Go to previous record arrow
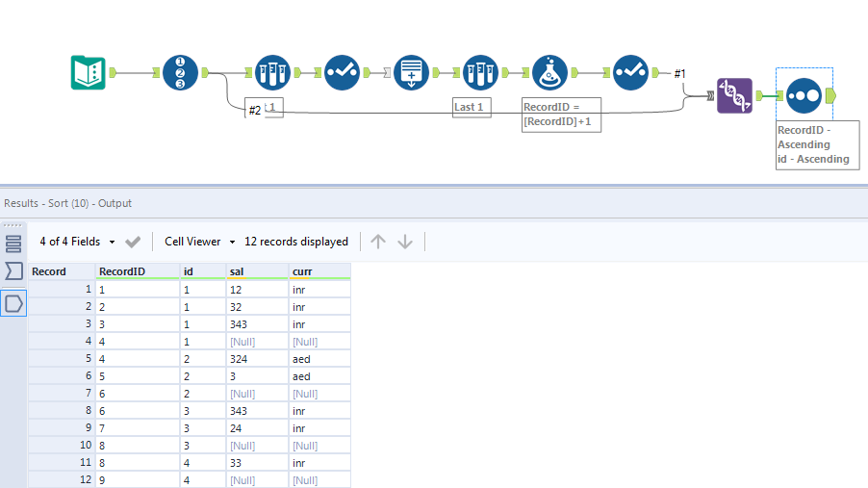The image size is (868, 488). coord(378,242)
